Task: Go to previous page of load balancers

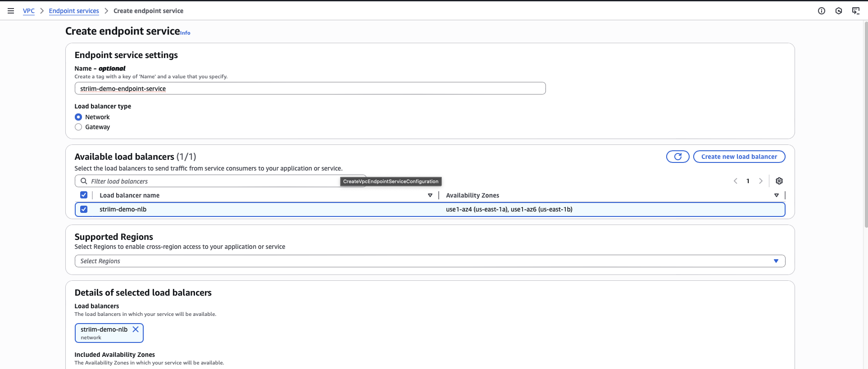Action: [736, 181]
